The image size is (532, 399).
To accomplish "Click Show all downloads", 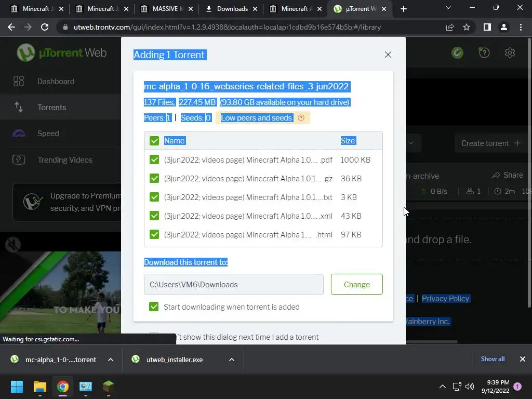I will (x=493, y=358).
